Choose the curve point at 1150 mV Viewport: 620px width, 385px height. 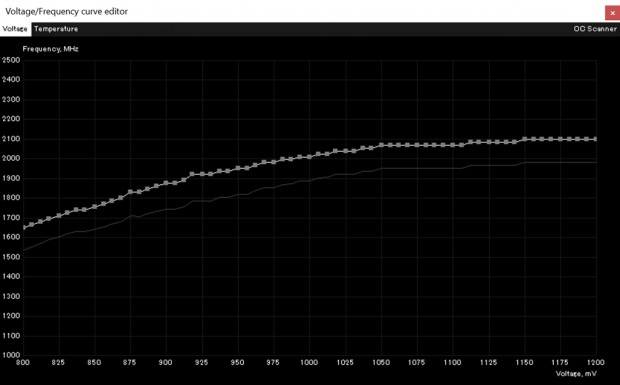pyautogui.click(x=525, y=139)
